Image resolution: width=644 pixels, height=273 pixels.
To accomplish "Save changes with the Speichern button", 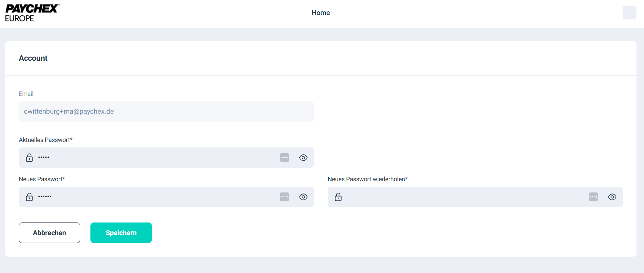I will pyautogui.click(x=121, y=233).
